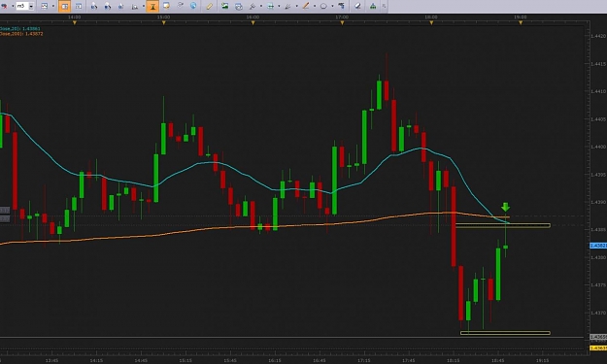Screen dimensions: 607x364
Task: Click the second blue bars indicator icon
Action: [x=108, y=6]
